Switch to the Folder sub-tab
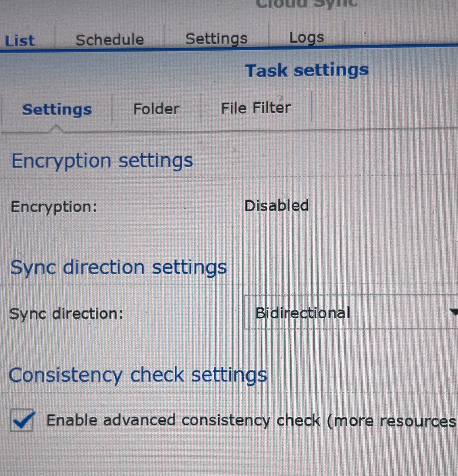Screen dimensions: 458x476 [156, 109]
